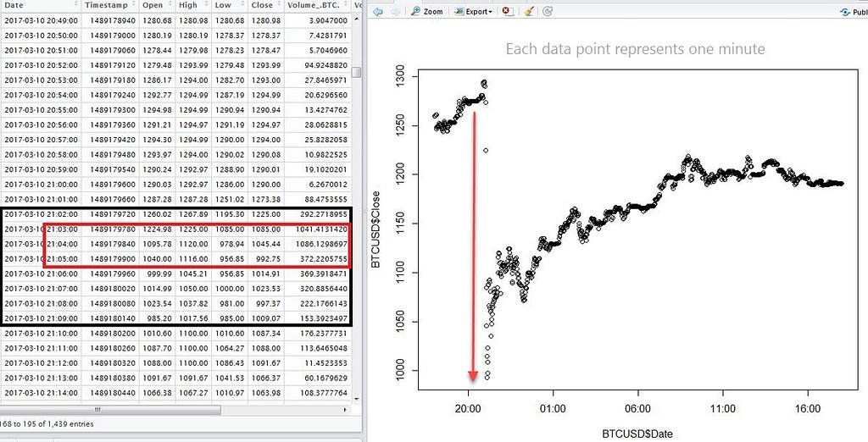Sort the table by the High column
This screenshot has width=868, height=442.
[193, 5]
